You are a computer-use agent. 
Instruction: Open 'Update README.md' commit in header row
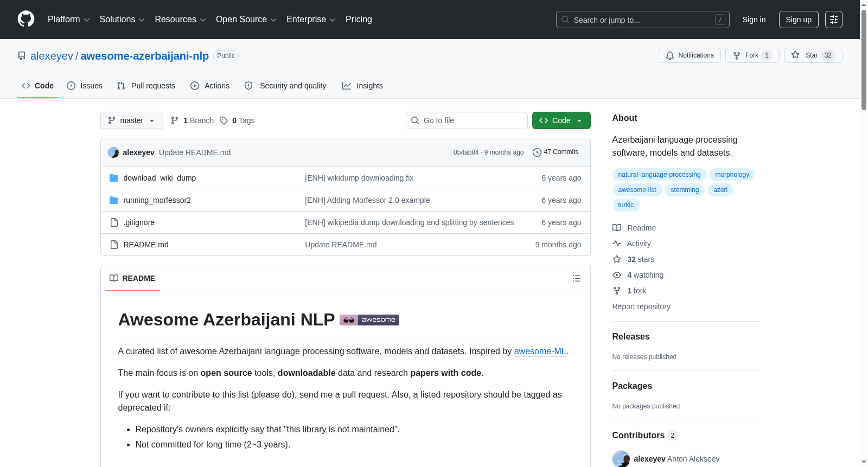(195, 152)
